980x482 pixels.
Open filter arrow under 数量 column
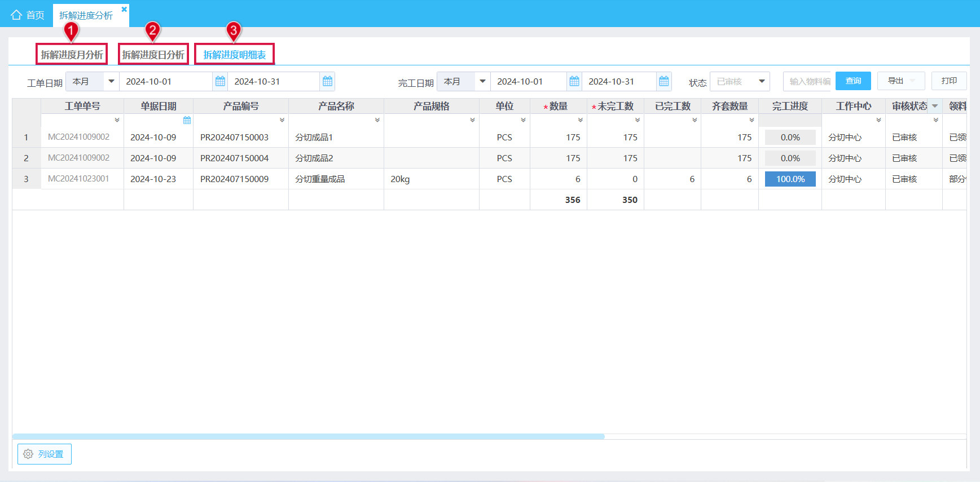(x=581, y=120)
